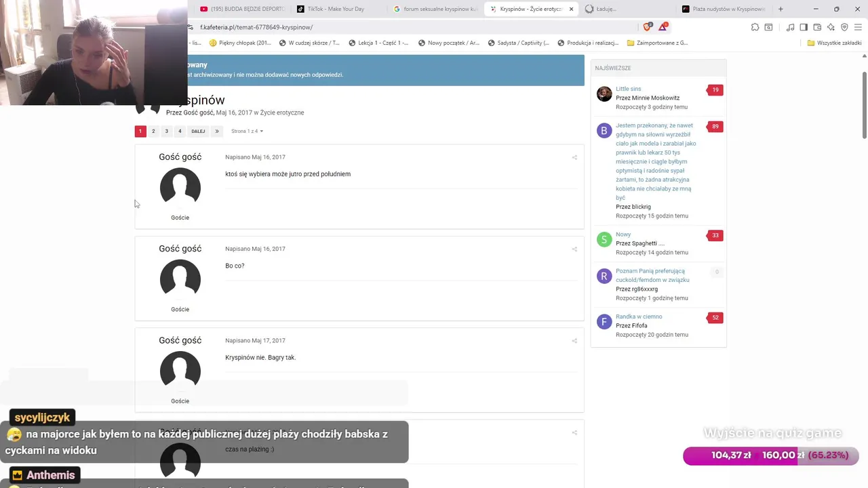Open the Brave VPN shield icon
The image size is (868, 488).
click(844, 27)
